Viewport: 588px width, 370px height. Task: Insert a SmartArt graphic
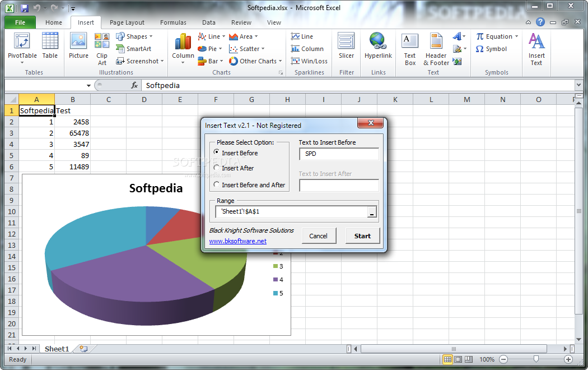[x=133, y=49]
